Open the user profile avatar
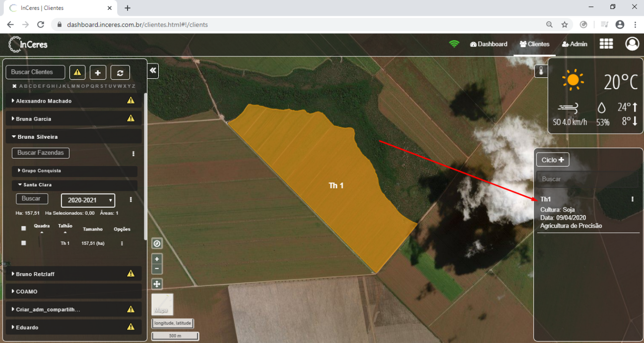 pyautogui.click(x=632, y=44)
